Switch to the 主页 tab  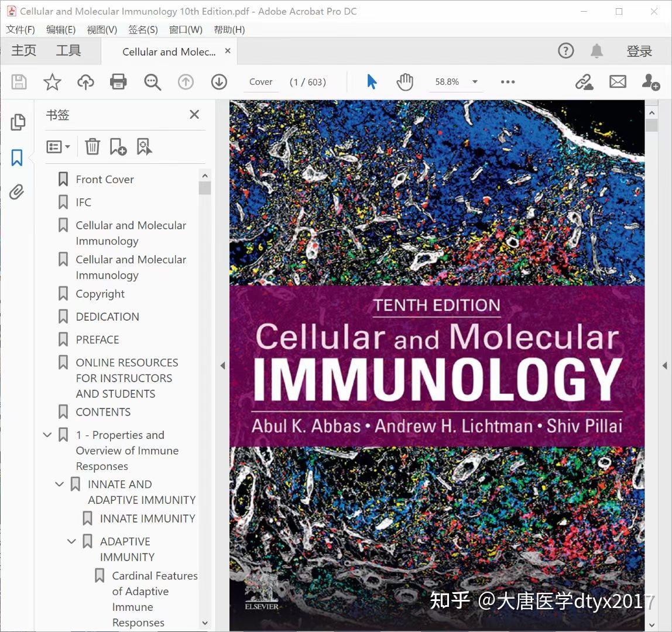coord(23,50)
